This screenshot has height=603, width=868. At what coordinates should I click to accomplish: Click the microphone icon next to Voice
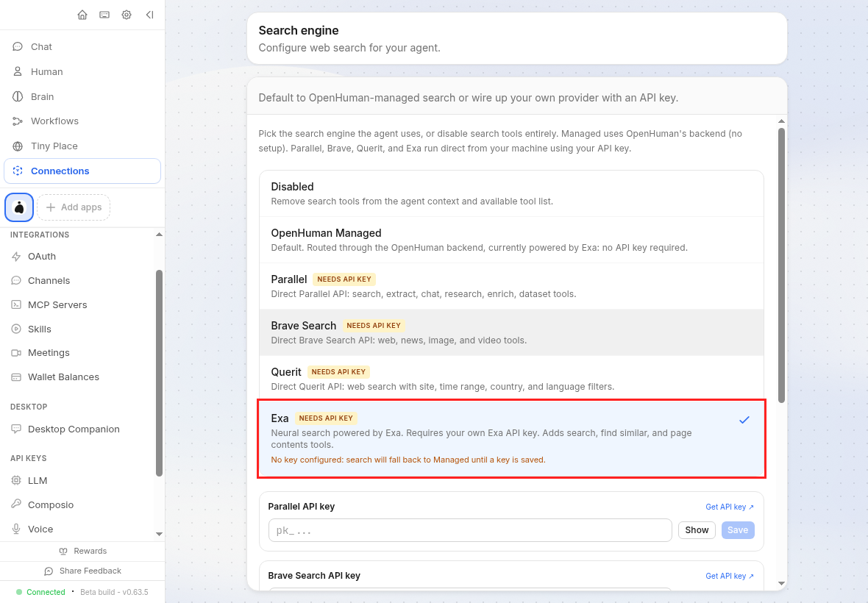pos(16,529)
